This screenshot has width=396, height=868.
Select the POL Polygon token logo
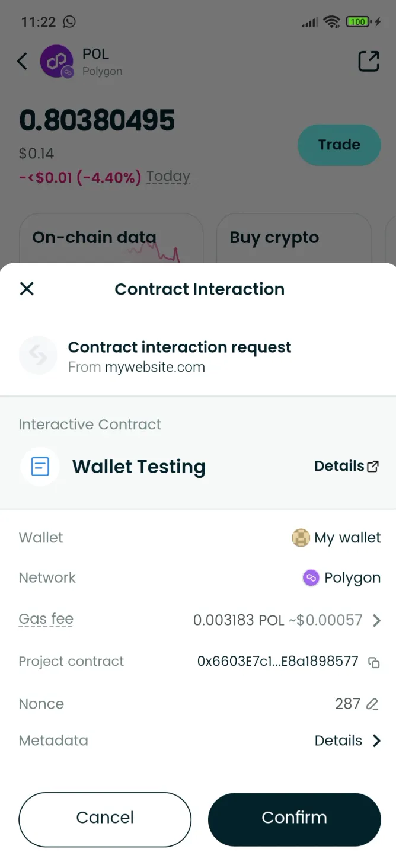click(56, 61)
